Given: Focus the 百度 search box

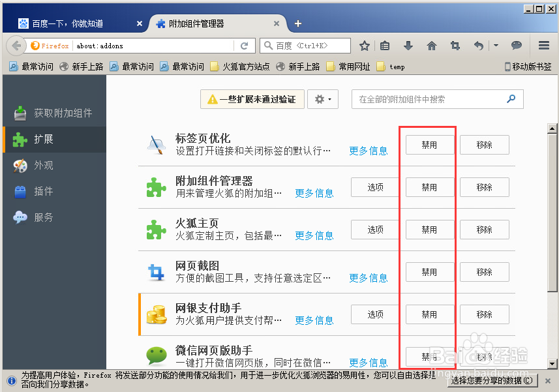Looking at the screenshot, I should 305,46.
